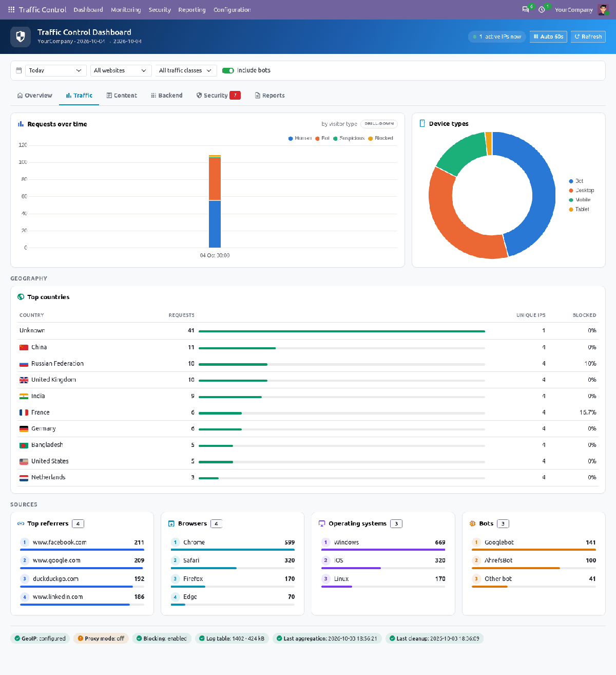Screen dimensions: 616x675
Task: Open the Dashboard menu
Action: (88, 10)
